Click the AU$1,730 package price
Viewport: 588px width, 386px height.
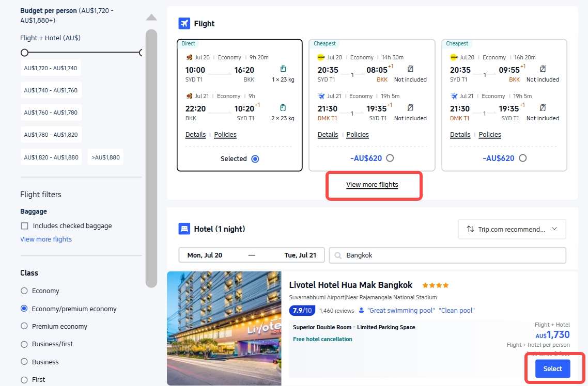552,335
